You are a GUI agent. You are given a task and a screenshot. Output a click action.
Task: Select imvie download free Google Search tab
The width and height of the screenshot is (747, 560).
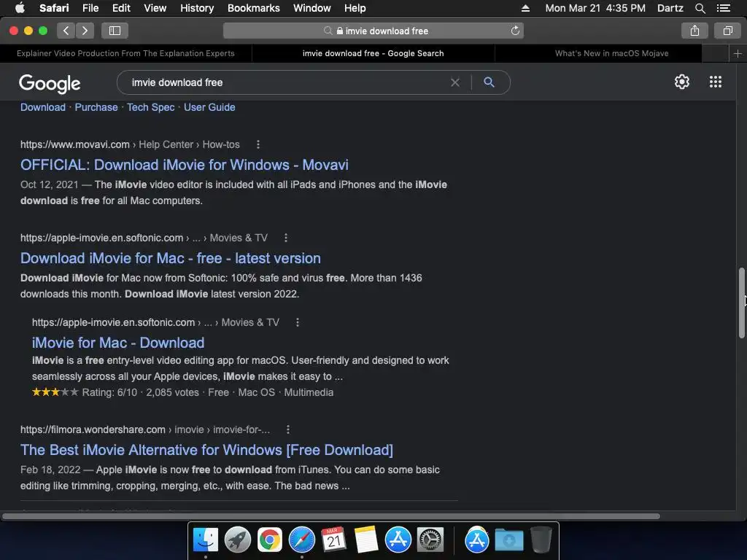(x=373, y=53)
